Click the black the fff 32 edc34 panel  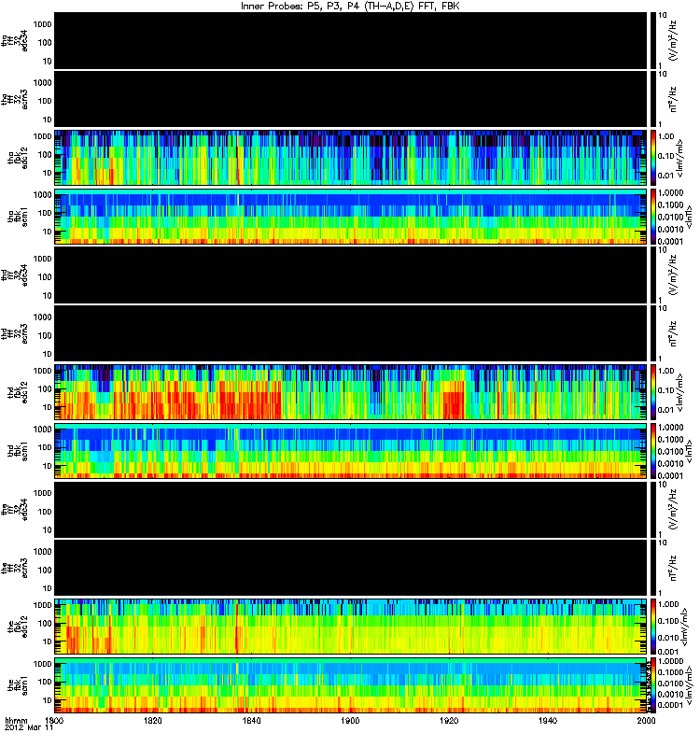[351, 510]
